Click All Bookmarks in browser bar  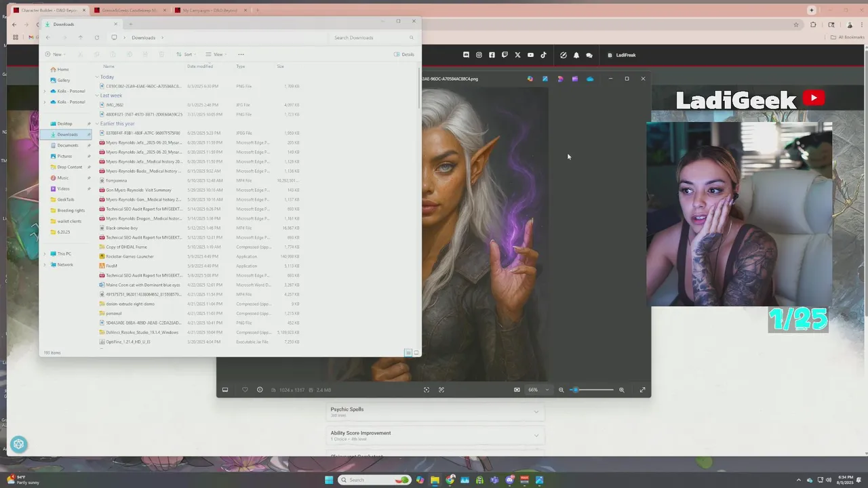(848, 37)
